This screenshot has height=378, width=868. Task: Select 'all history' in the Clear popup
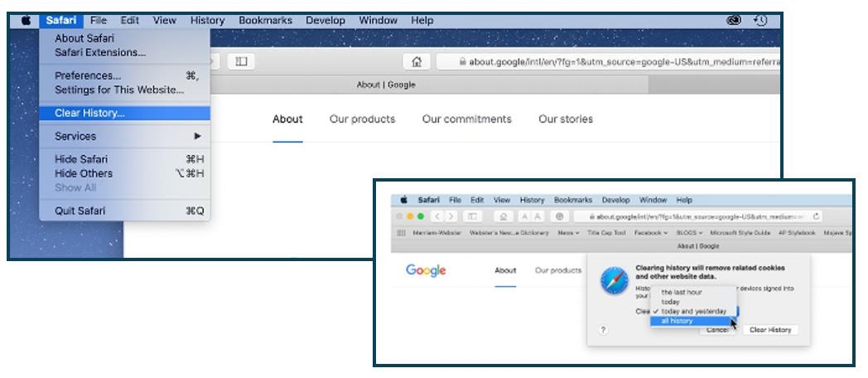(x=694, y=321)
